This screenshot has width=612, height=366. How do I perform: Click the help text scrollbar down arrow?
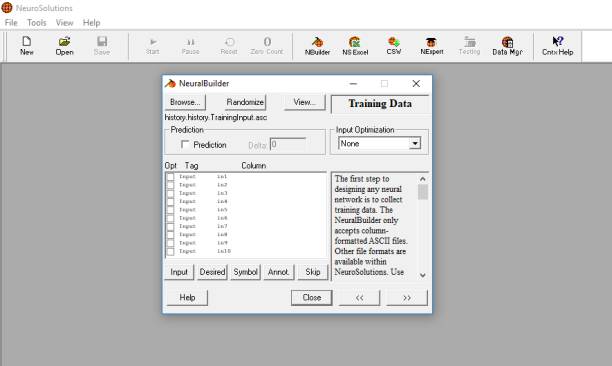click(423, 275)
